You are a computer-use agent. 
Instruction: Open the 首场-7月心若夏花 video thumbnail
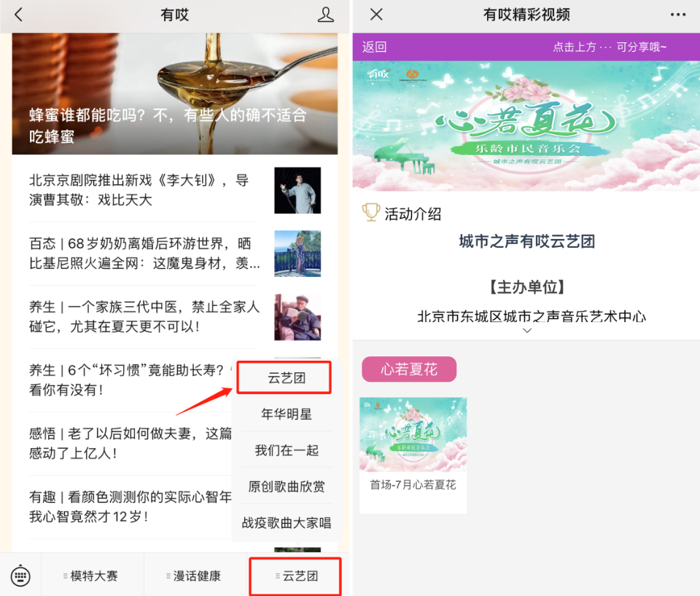click(413, 455)
